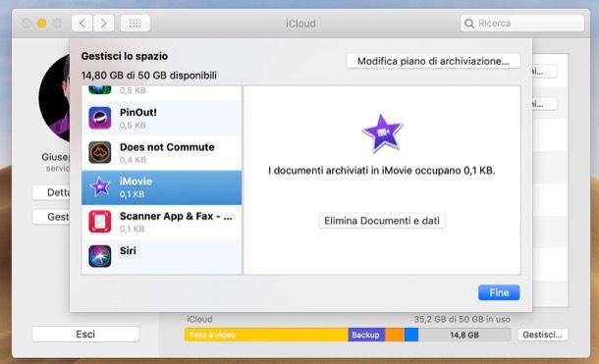Click the Siri app icon

pos(100,256)
